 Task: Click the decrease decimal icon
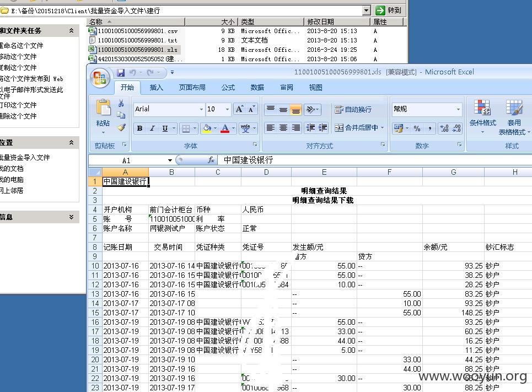pyautogui.click(x=456, y=128)
